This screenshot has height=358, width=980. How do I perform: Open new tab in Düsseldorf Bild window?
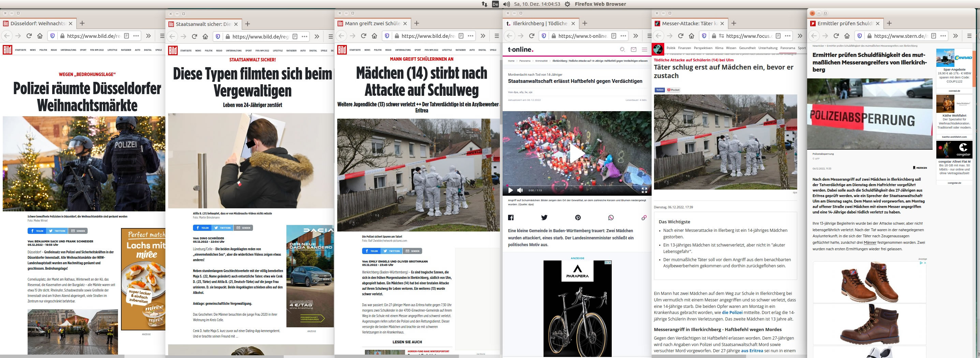(x=82, y=23)
